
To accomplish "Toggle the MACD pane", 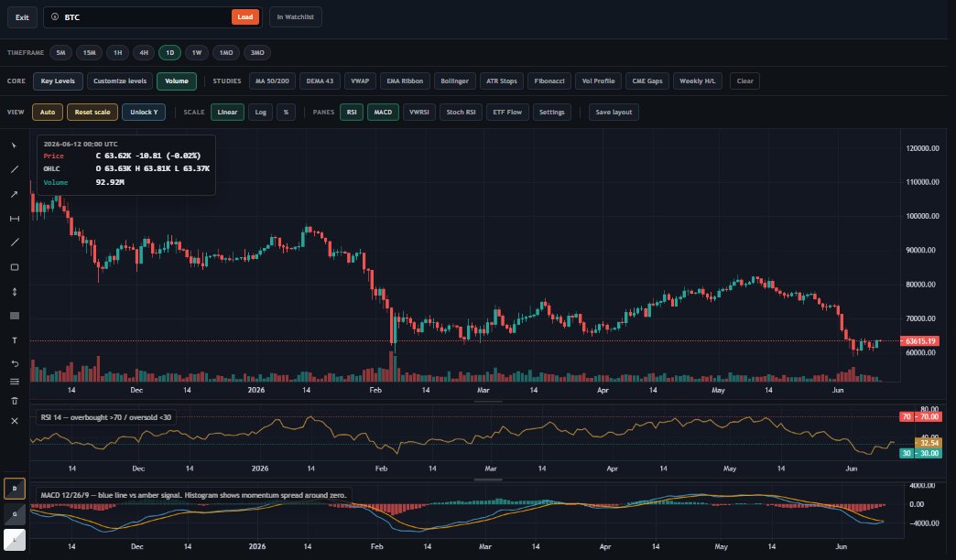I will pos(383,113).
